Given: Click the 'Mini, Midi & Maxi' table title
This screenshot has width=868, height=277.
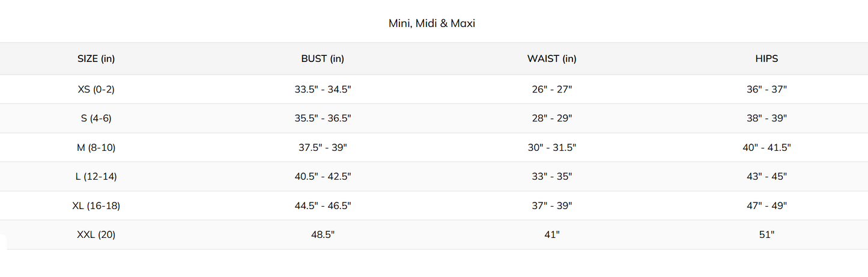Looking at the screenshot, I should [431, 25].
